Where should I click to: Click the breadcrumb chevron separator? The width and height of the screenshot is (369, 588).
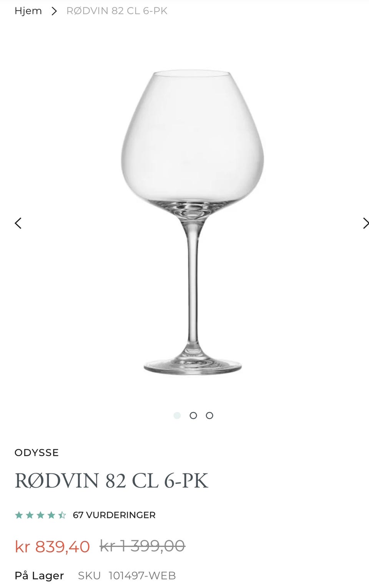[54, 11]
